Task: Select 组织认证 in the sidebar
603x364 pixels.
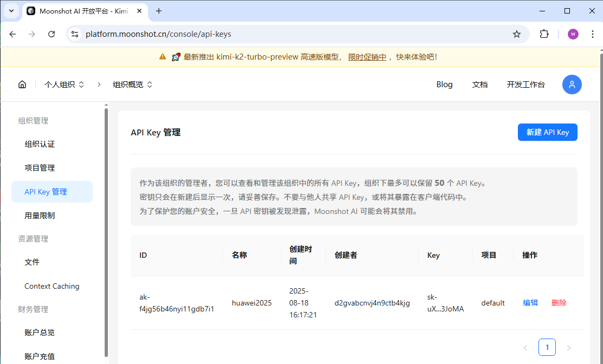Action: (x=52, y=145)
